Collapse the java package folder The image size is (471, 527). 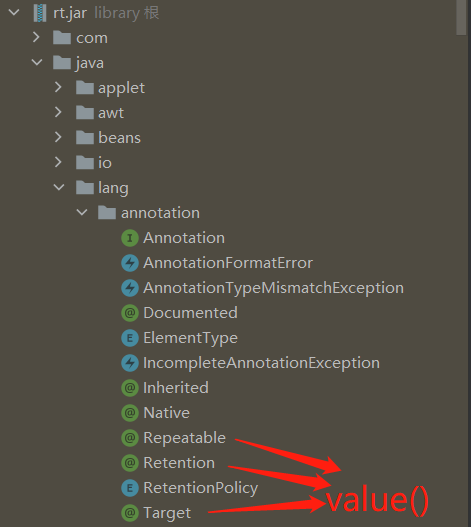tap(37, 62)
